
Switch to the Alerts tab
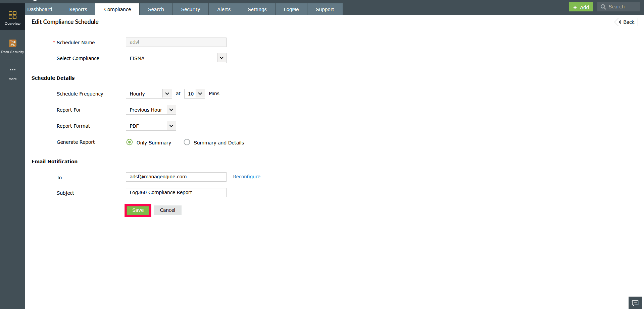223,9
